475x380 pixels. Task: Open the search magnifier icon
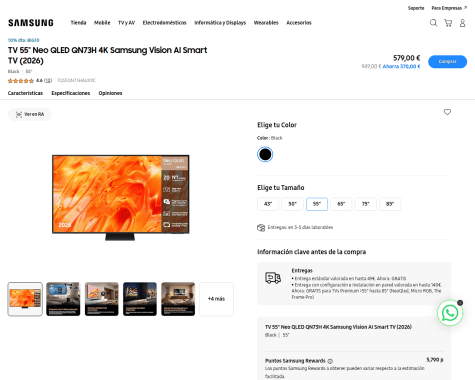tap(433, 23)
